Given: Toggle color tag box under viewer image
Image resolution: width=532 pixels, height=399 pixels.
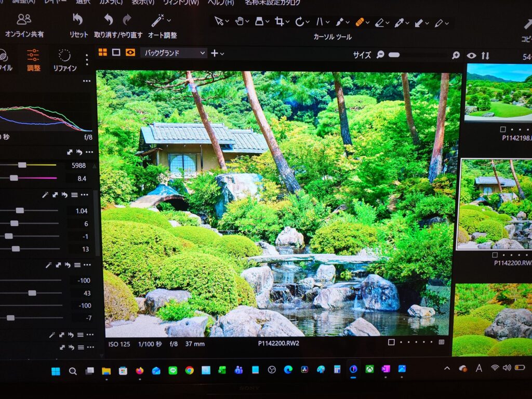Looking at the screenshot, I should (391, 342).
